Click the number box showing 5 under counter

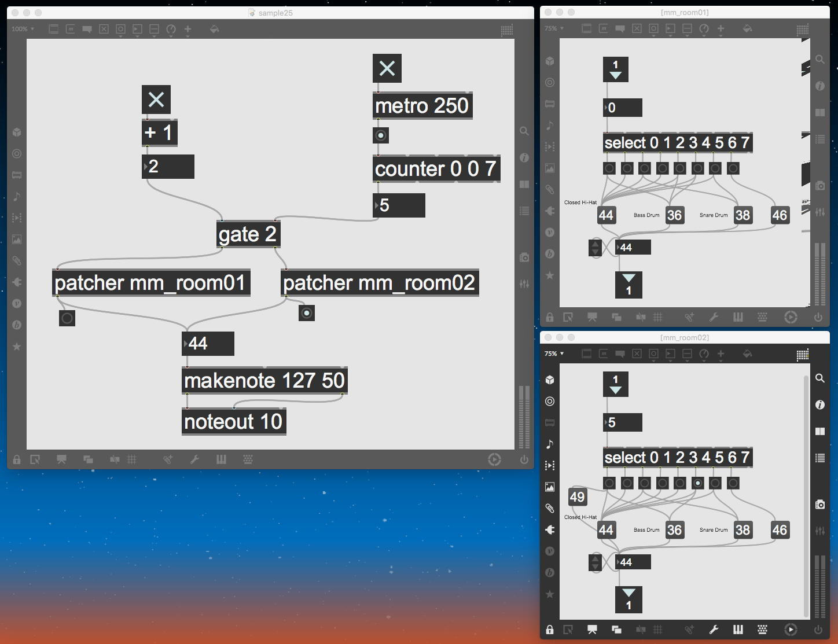click(399, 205)
